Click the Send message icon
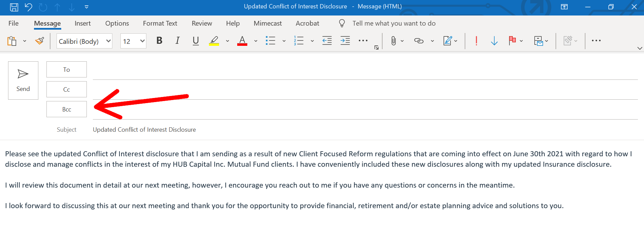Viewport: 644px width, 226px height. click(x=23, y=80)
